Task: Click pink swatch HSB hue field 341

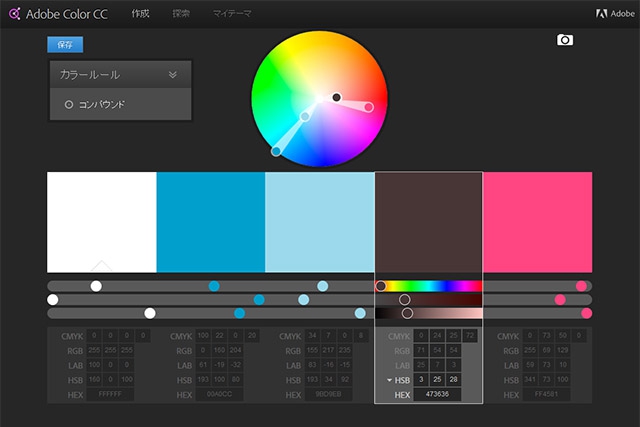Action: click(x=530, y=380)
